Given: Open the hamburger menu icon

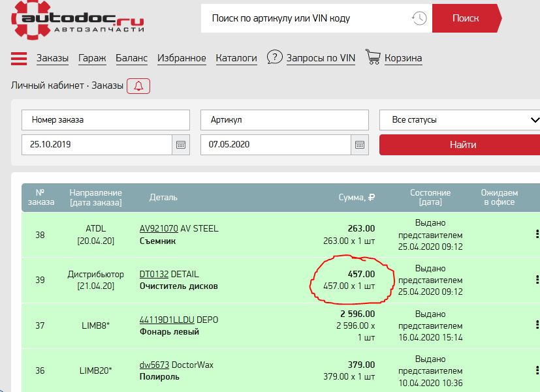Looking at the screenshot, I should tap(19, 59).
